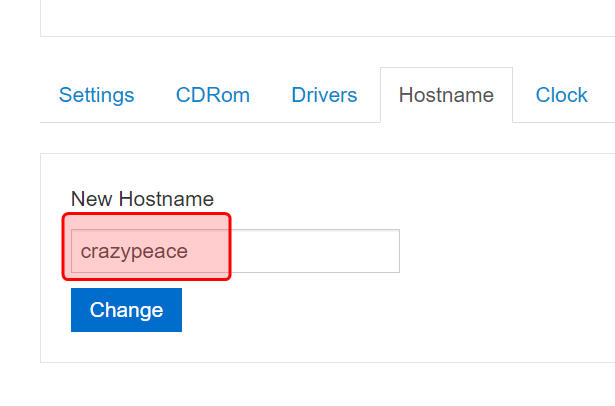Switch to the Settings tab
This screenshot has width=615, height=406.
[x=96, y=95]
